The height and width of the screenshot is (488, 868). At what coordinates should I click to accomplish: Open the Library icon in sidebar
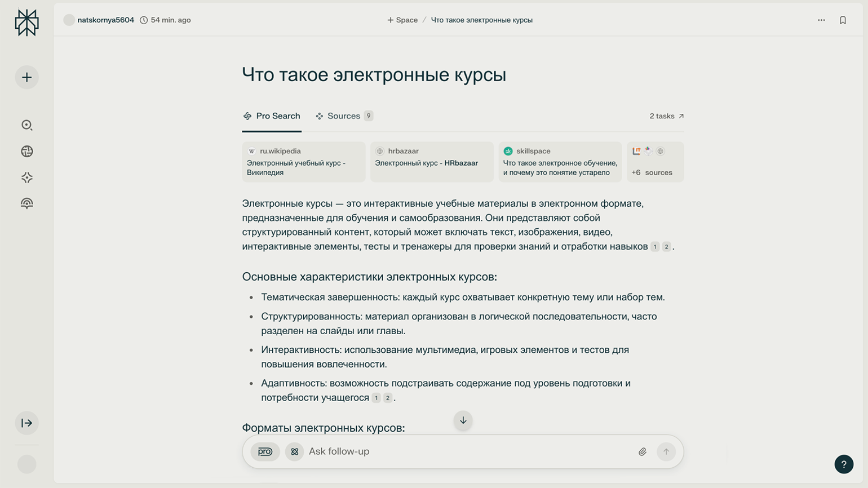tap(26, 203)
